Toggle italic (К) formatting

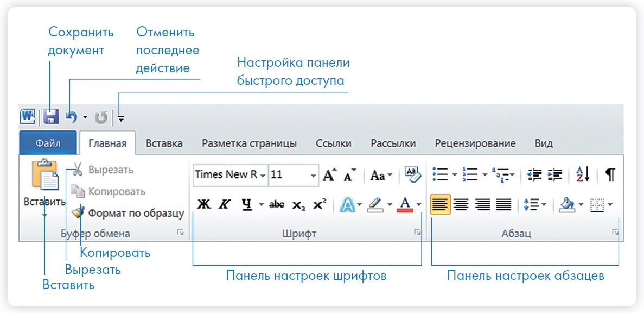(x=224, y=205)
